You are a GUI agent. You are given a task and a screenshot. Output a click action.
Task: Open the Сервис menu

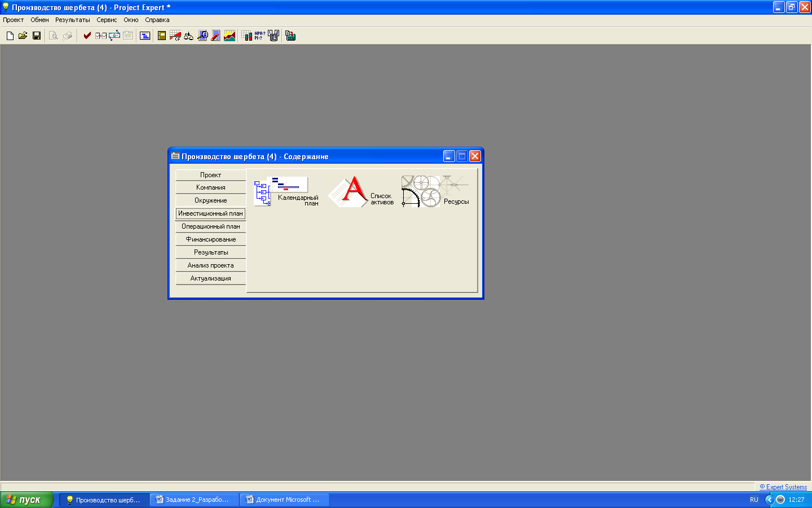(107, 20)
